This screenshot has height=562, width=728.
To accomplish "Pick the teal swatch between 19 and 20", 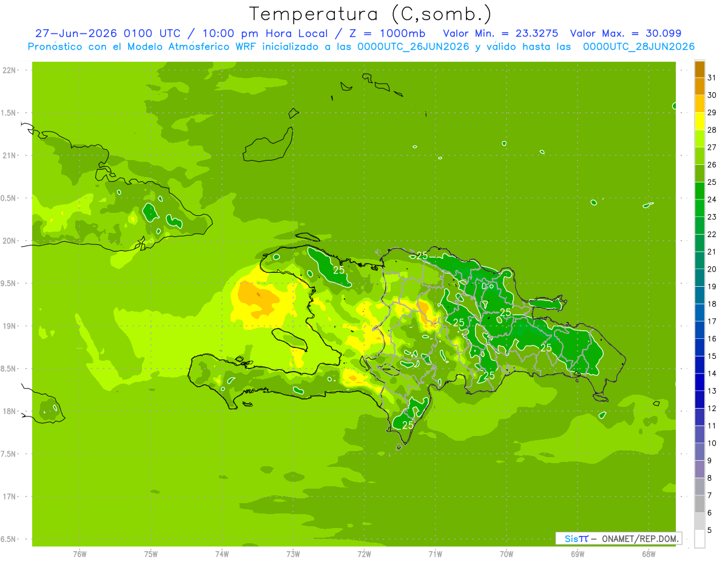I will point(699,278).
